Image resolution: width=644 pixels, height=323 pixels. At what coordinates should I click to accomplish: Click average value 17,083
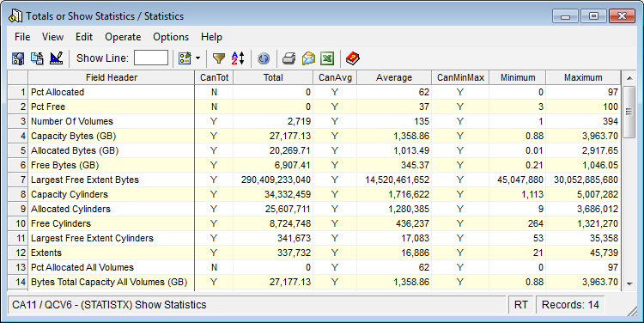tap(416, 238)
